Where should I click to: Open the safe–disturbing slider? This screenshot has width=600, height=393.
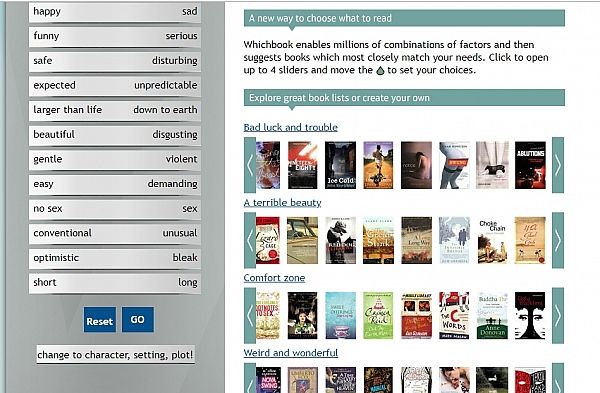click(115, 61)
